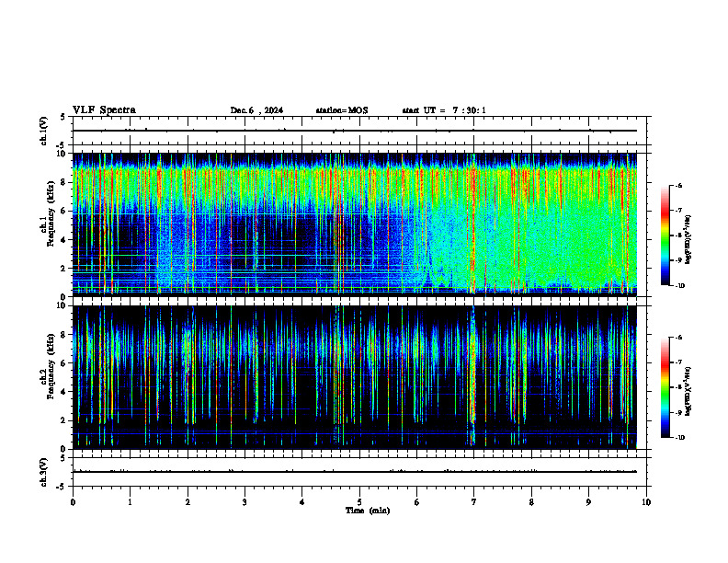Click the ch.2 spectrogram color scale bar
Image resolution: width=728 pixels, height=563 pixels.
coord(665,387)
